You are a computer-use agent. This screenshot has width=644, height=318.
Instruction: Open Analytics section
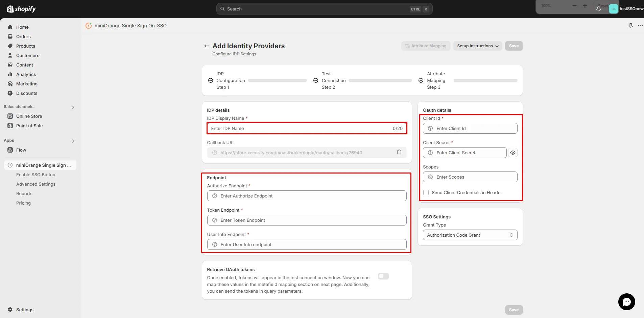[26, 74]
